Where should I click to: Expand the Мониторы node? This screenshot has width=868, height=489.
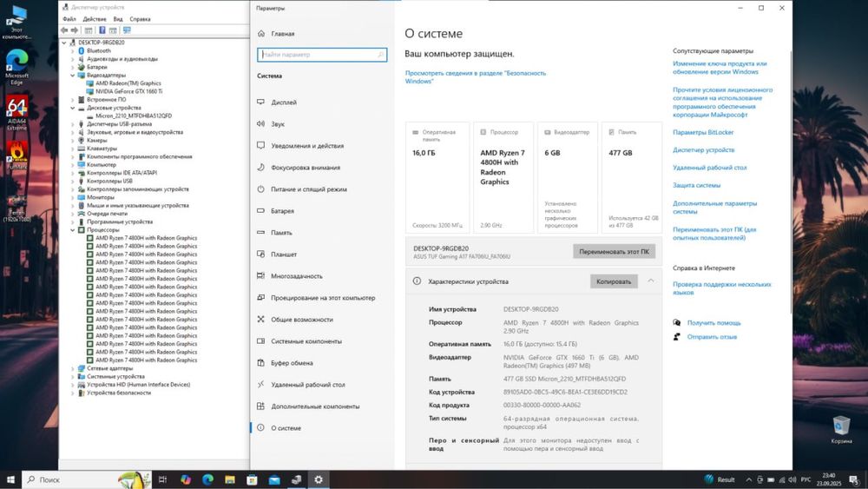(73, 197)
